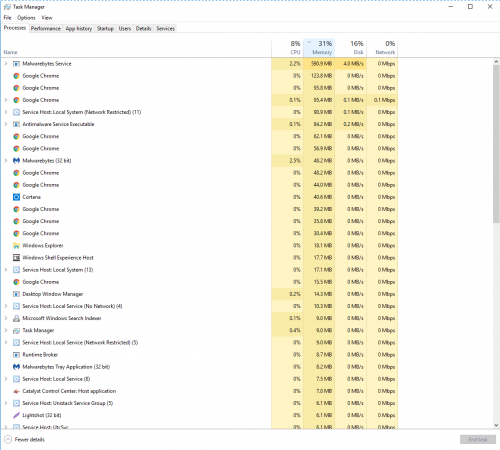Viewport: 500px width, 450px height.
Task: Expand the Google Chrome 95.4 MB group
Action: (6, 100)
